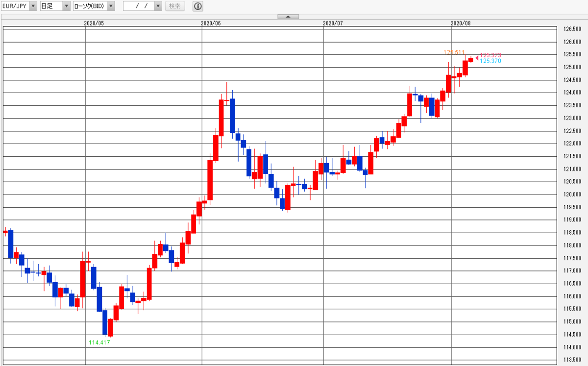Click the 2020/06 date axis label
Viewport: 588px width, 366px height.
click(x=211, y=23)
